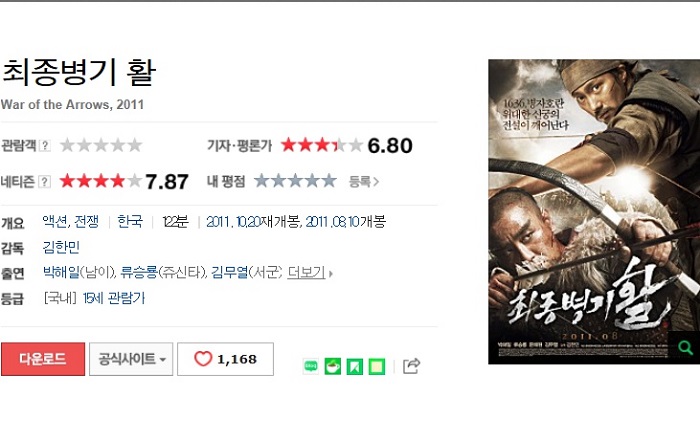This screenshot has height=440, width=700.
Task: Click the question mark next to 관람객
Action: (45, 145)
